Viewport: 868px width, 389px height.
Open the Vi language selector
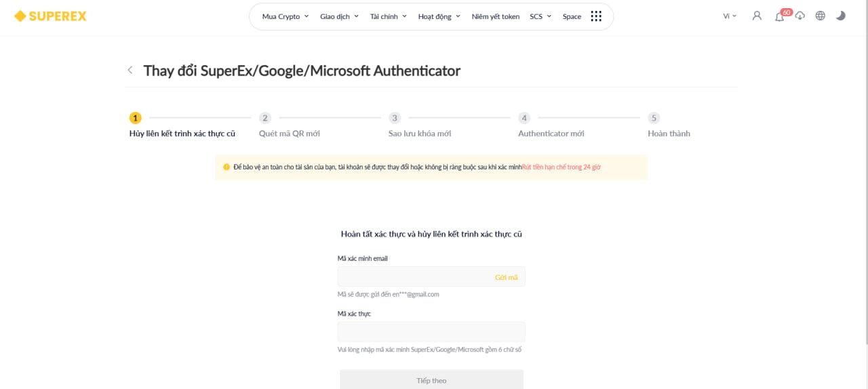tap(730, 16)
